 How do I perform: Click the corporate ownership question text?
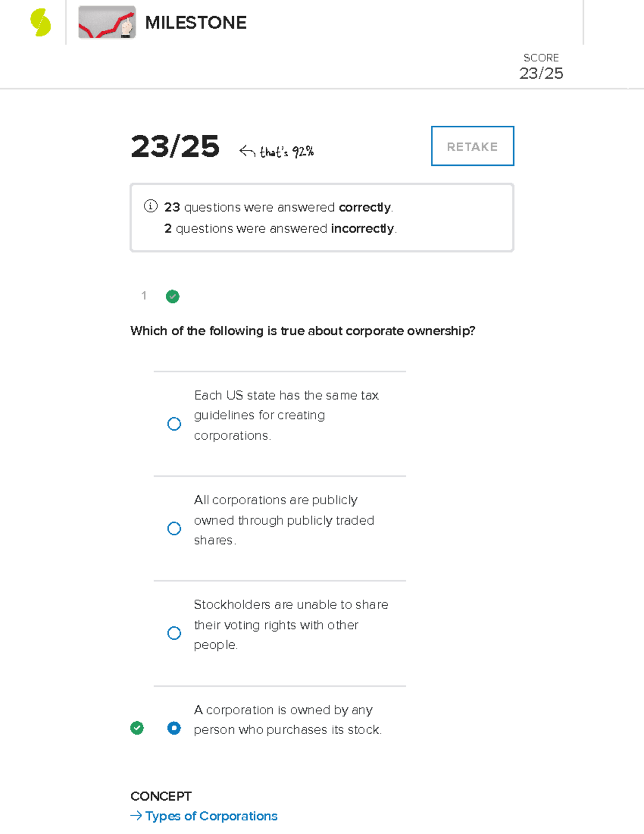coord(303,331)
